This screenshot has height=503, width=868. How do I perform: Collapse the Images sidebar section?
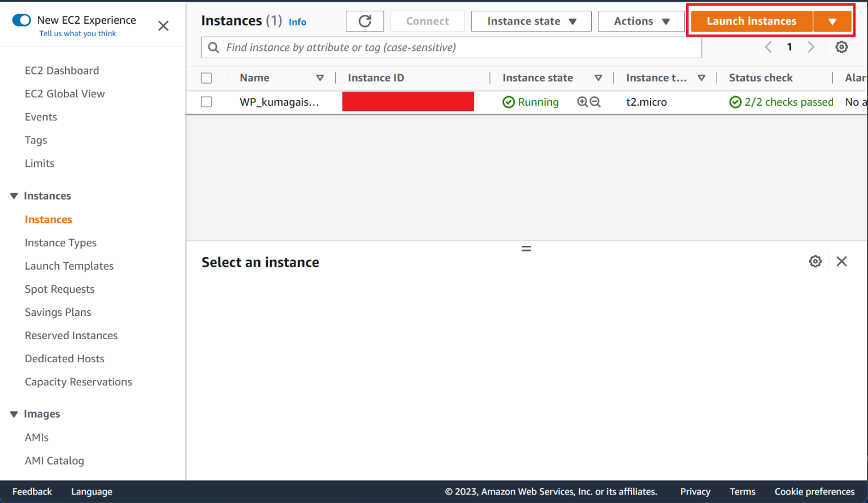[x=14, y=414]
